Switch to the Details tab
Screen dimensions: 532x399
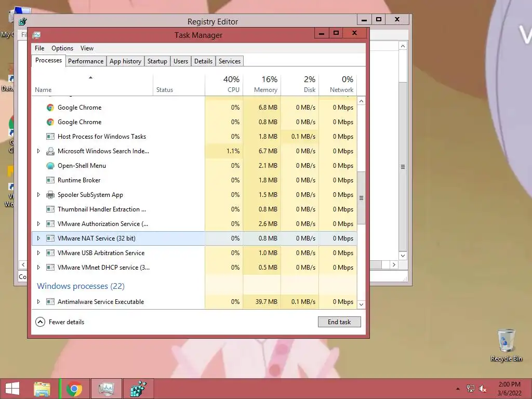[x=203, y=61]
